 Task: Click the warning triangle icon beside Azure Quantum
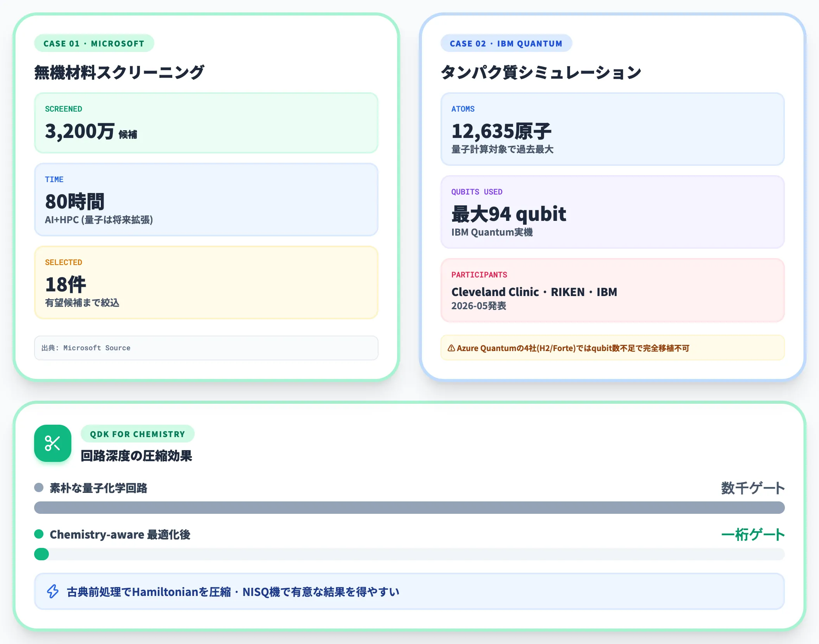451,348
